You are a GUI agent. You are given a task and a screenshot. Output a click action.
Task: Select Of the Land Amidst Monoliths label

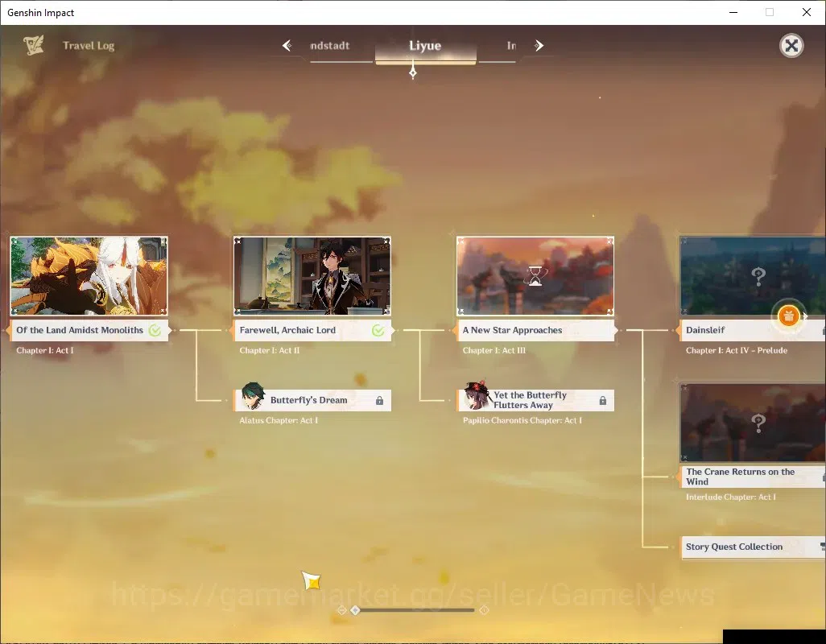tap(89, 330)
